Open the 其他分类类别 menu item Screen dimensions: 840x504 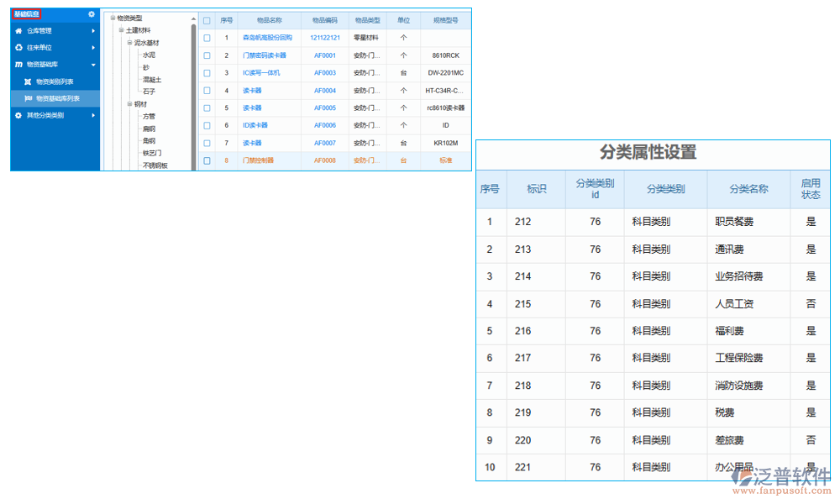tap(45, 115)
